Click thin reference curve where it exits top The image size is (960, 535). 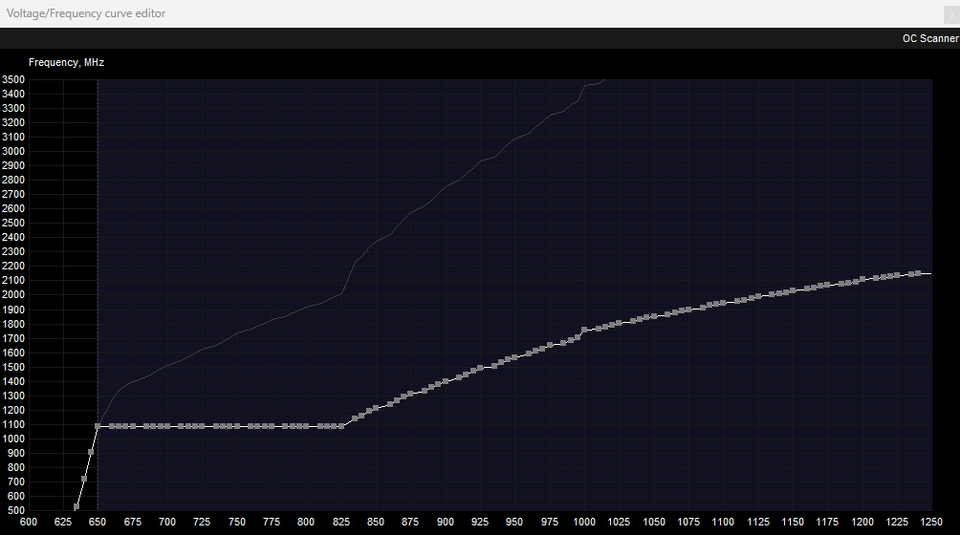click(x=603, y=80)
